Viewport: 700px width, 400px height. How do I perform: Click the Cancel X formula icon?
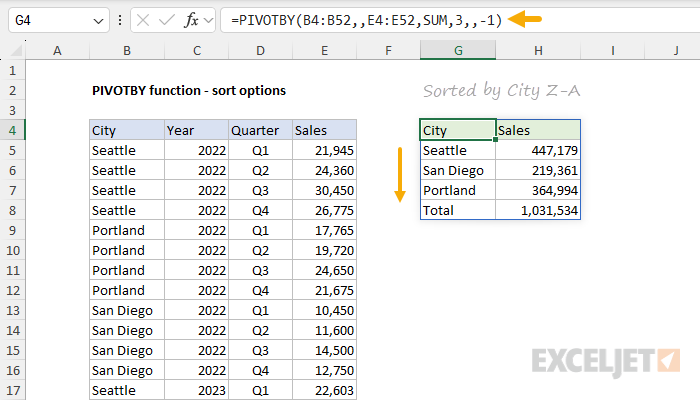point(143,20)
